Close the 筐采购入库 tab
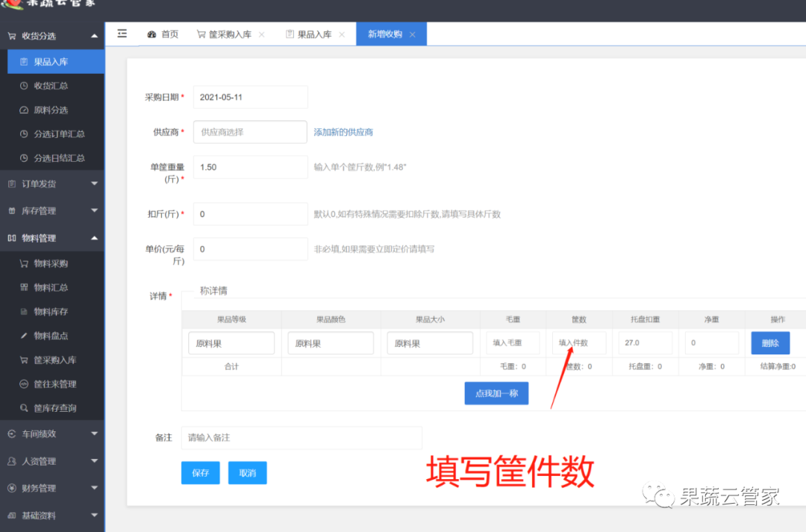Image resolution: width=806 pixels, height=532 pixels. tap(261, 34)
